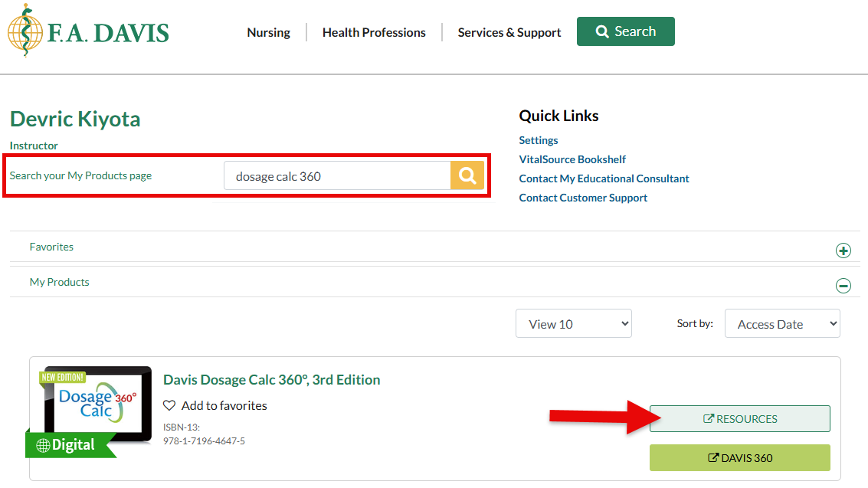The height and width of the screenshot is (488, 868).
Task: Launch DAVIS 360 button
Action: point(739,458)
